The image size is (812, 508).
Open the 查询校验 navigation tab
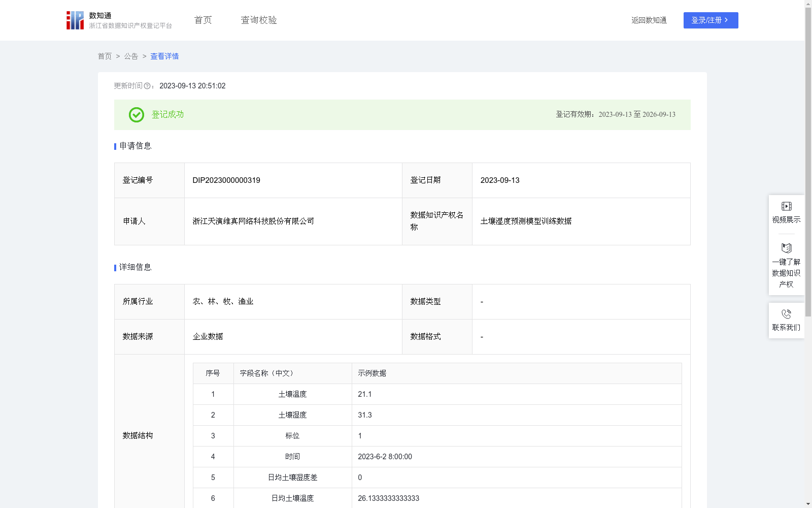(x=259, y=20)
